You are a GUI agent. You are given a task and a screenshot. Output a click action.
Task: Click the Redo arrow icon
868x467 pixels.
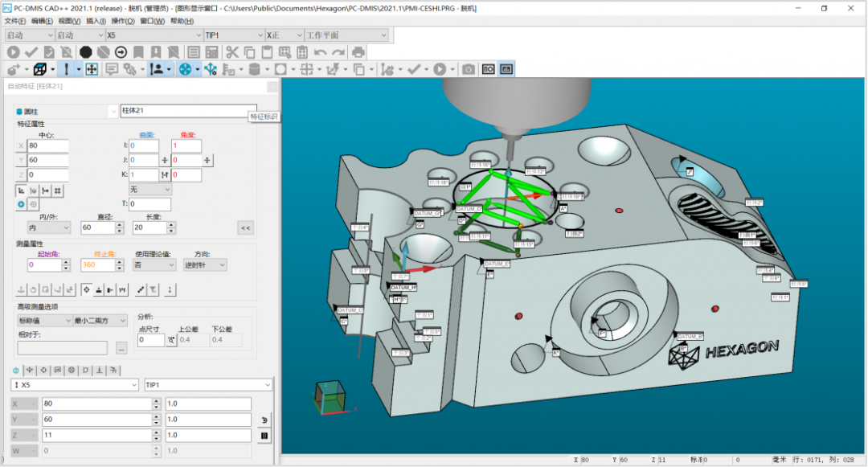tap(338, 52)
